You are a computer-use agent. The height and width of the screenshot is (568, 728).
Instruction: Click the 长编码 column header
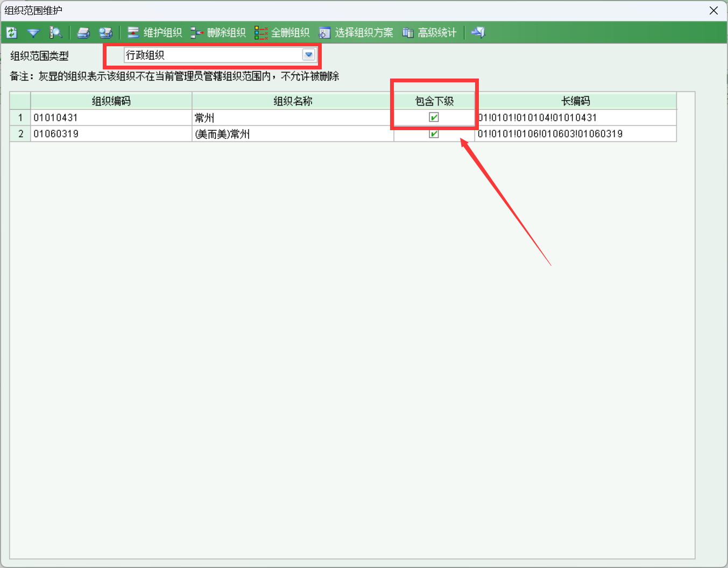tap(576, 101)
